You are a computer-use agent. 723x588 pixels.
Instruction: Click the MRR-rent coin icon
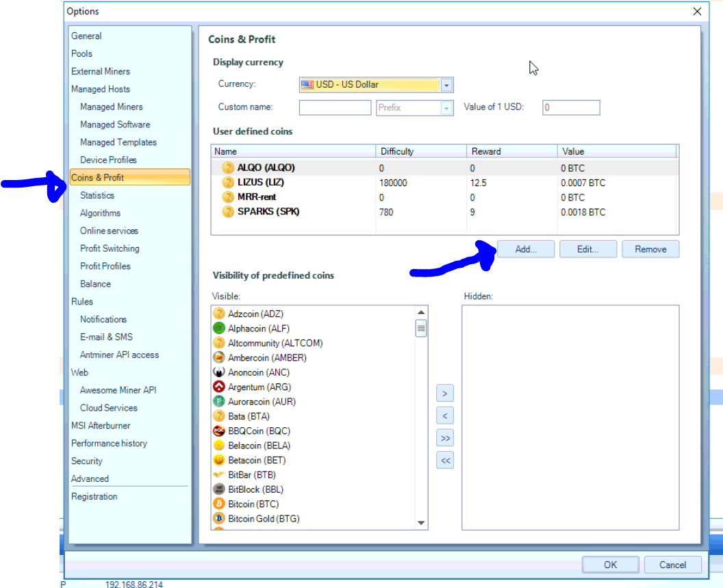pyautogui.click(x=228, y=197)
